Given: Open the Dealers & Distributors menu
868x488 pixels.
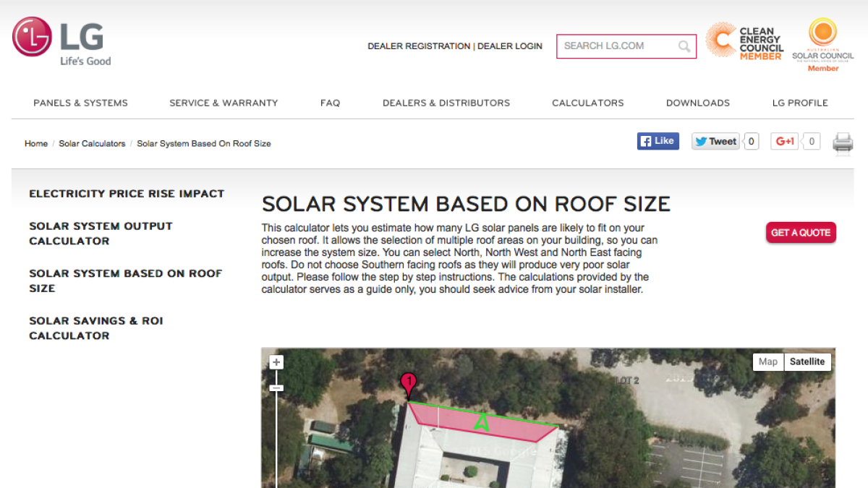Looking at the screenshot, I should pyautogui.click(x=446, y=103).
